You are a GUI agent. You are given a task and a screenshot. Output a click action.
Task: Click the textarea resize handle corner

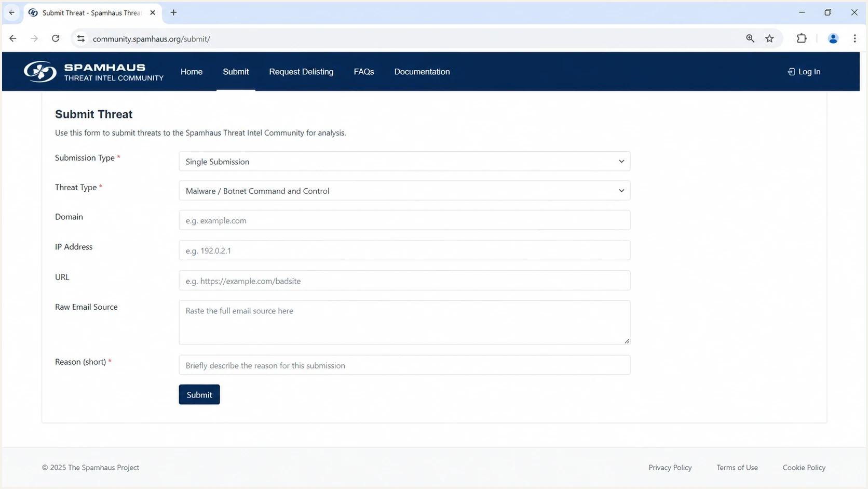[627, 341]
